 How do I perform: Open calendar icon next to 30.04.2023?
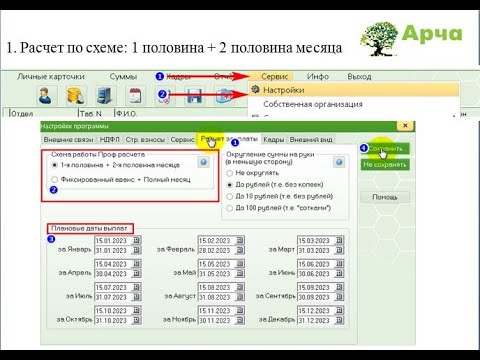click(136, 273)
